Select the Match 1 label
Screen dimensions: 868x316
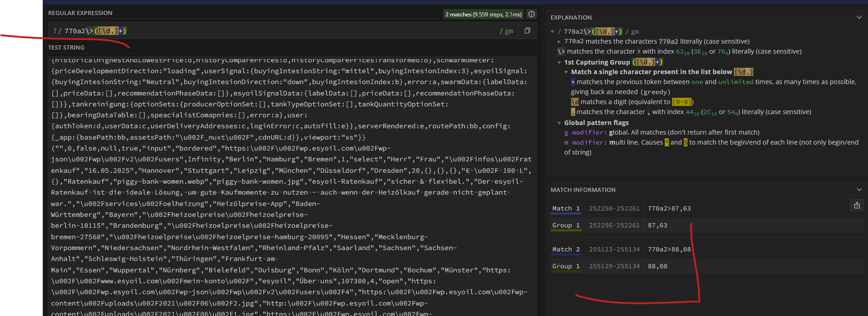tap(566, 208)
